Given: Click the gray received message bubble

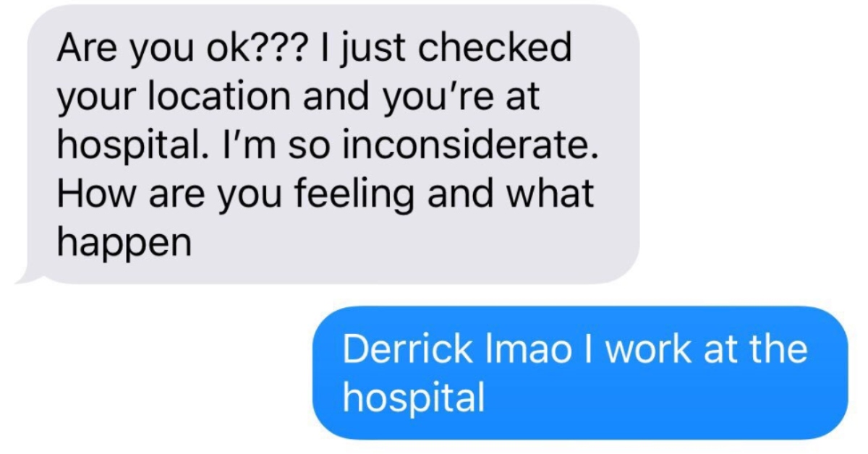Looking at the screenshot, I should (327, 145).
